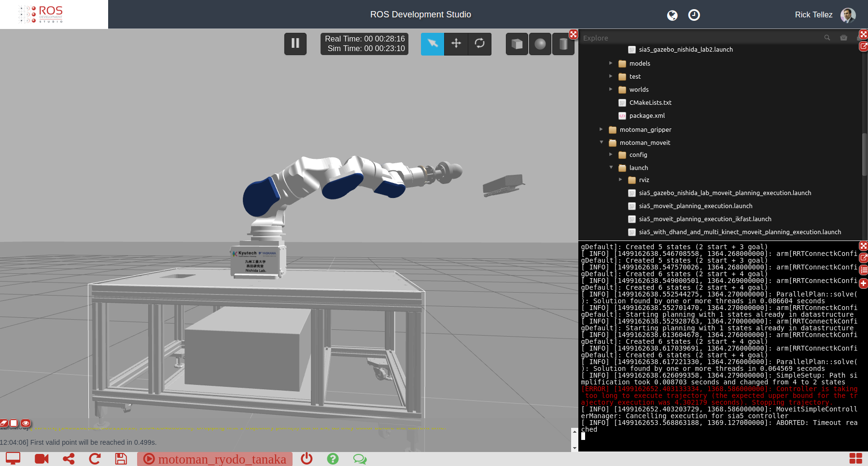Open sia5_moveit_planning_execution.launch file
Screen dimensions: 868x466
pyautogui.click(x=695, y=206)
